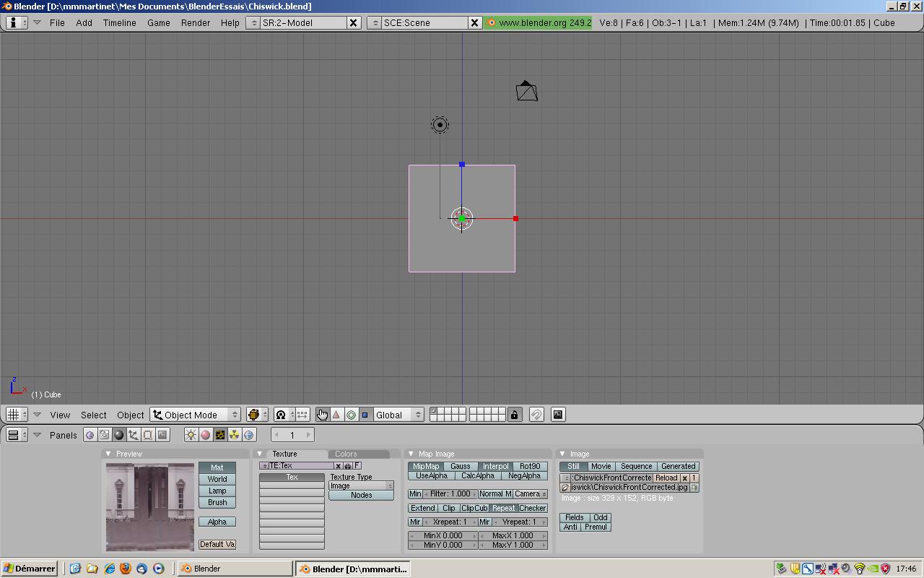Select the Brush preview button

(217, 502)
